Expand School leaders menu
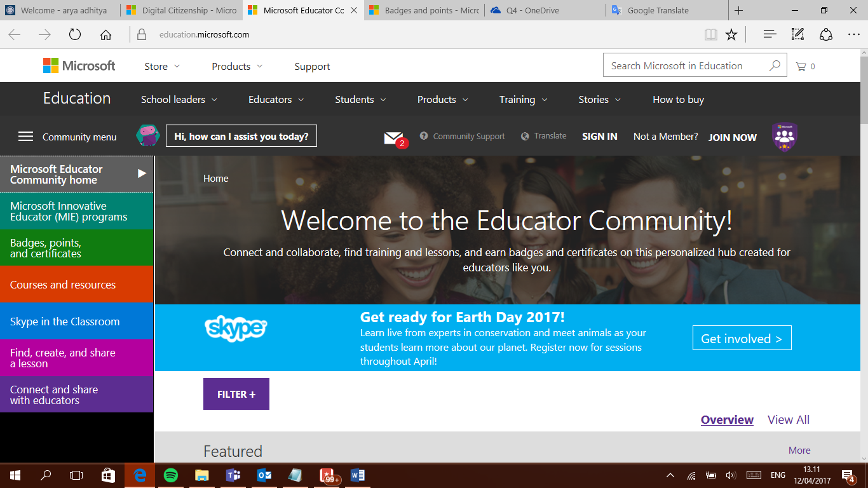 click(x=179, y=100)
